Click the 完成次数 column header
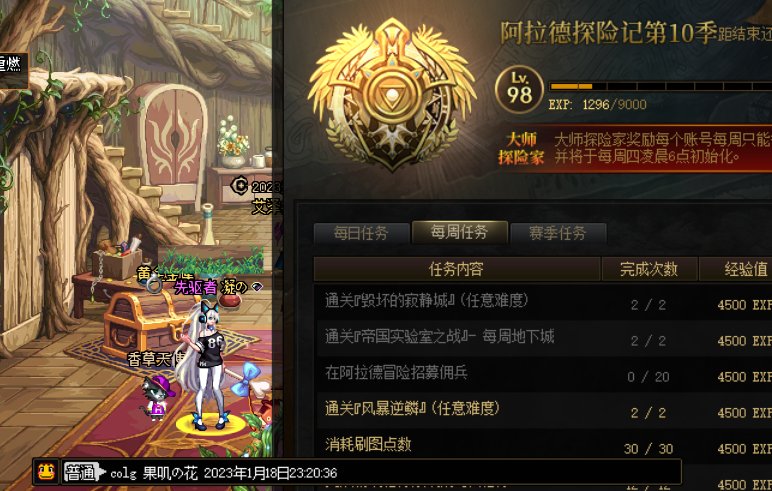This screenshot has width=772, height=491. tap(649, 269)
